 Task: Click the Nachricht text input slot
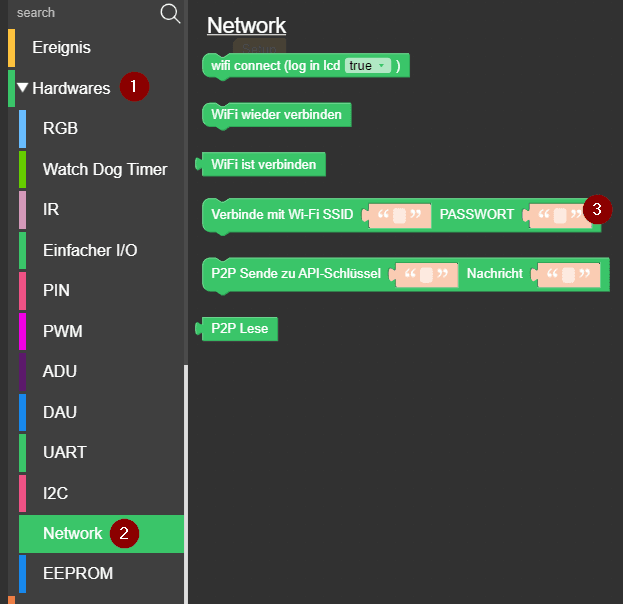pyautogui.click(x=568, y=273)
